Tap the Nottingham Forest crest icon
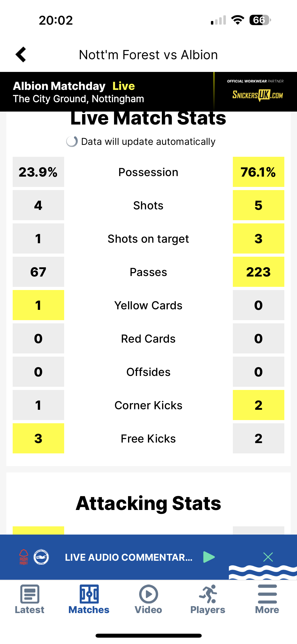The height and width of the screenshot is (644, 297). click(x=24, y=557)
